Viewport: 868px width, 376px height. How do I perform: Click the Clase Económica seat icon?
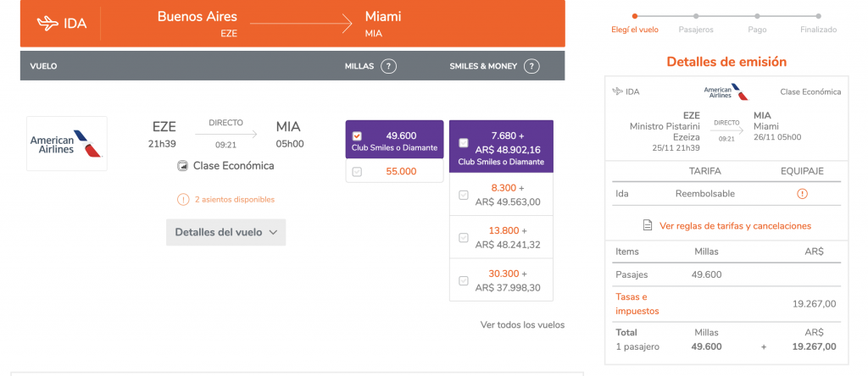click(183, 166)
